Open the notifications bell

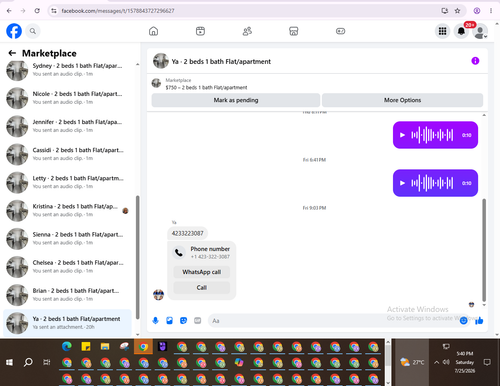461,31
